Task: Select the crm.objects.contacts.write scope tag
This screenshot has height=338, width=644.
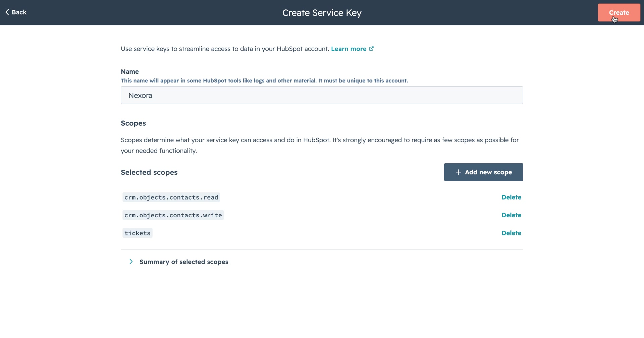Action: (x=173, y=215)
